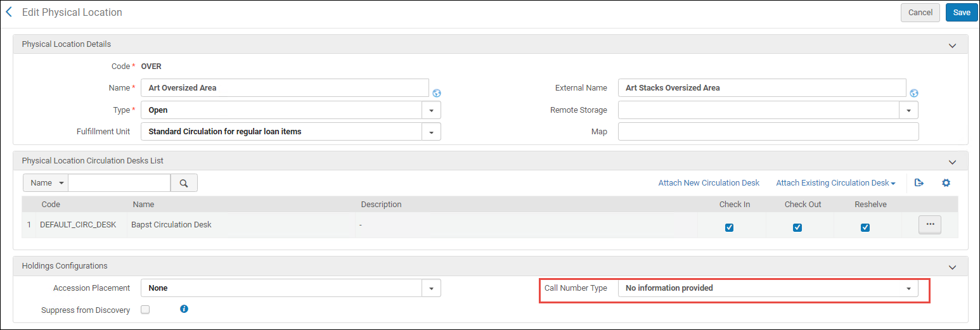This screenshot has height=330, width=980.
Task: Open the Type dropdown showing Open
Action: click(291, 110)
